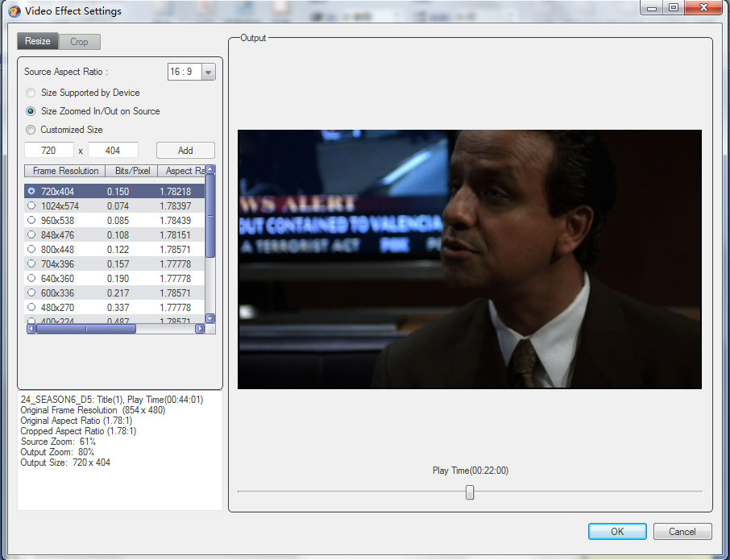Select Size Zoomed In/Out on Source
This screenshot has width=730, height=560.
[31, 111]
